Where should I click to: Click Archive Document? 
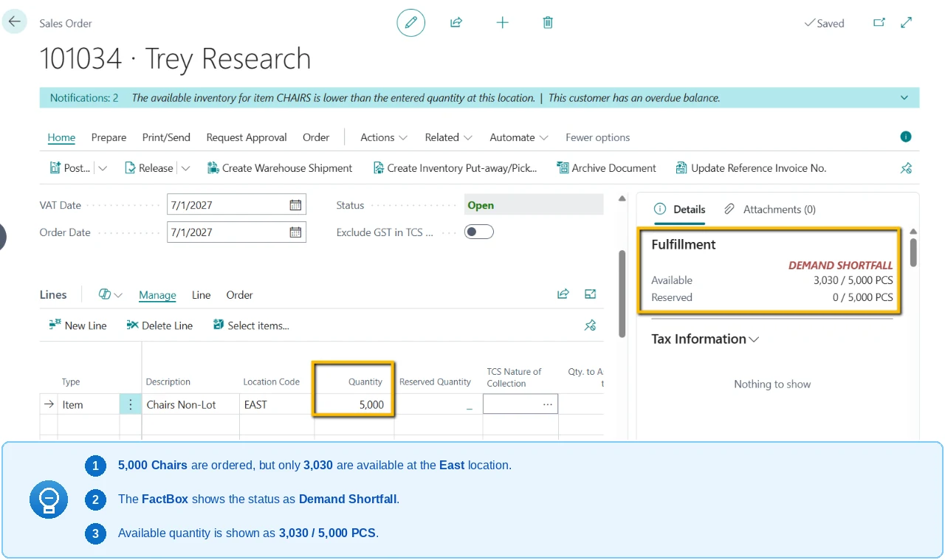click(x=606, y=168)
